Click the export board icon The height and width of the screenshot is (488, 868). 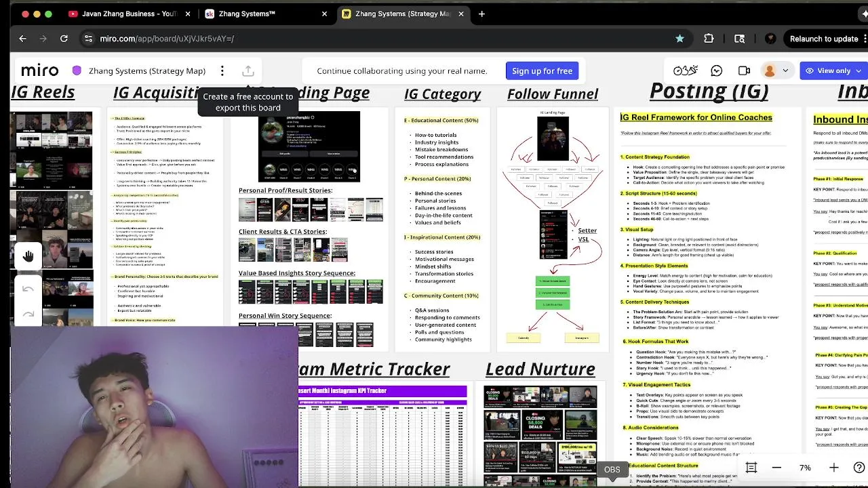coord(248,70)
